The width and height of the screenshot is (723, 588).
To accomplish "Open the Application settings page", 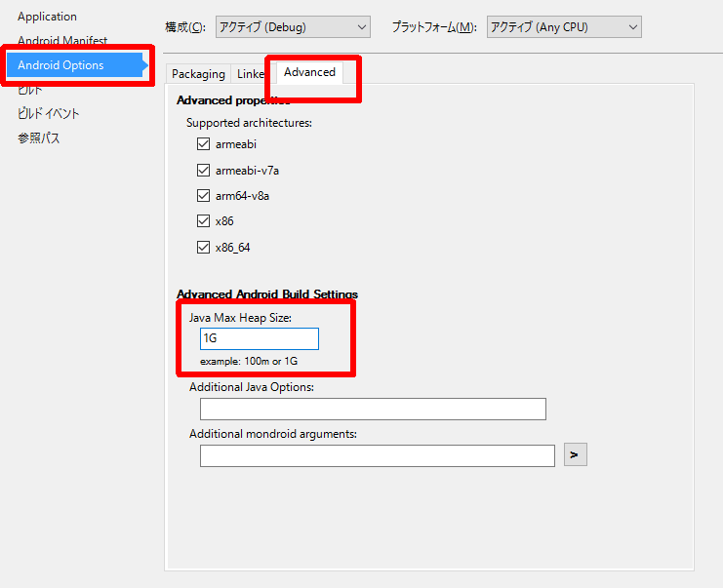I will (x=47, y=17).
